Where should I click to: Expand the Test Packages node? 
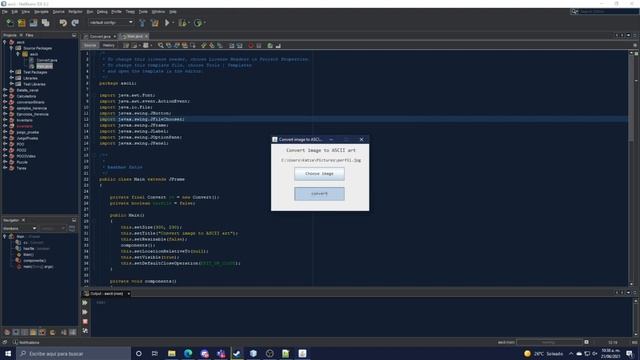11,72
